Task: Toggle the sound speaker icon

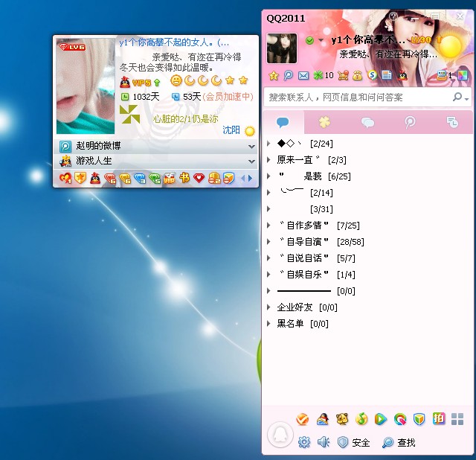Action: click(x=324, y=442)
